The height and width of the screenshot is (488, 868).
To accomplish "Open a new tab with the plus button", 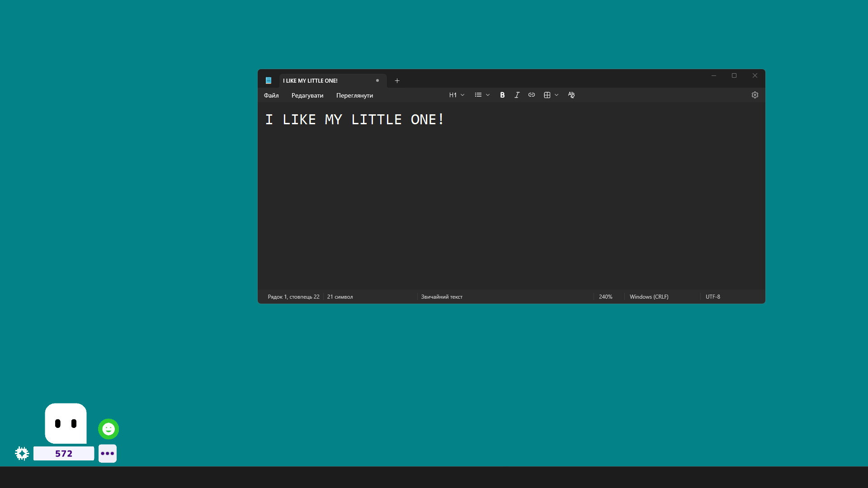I will (397, 80).
